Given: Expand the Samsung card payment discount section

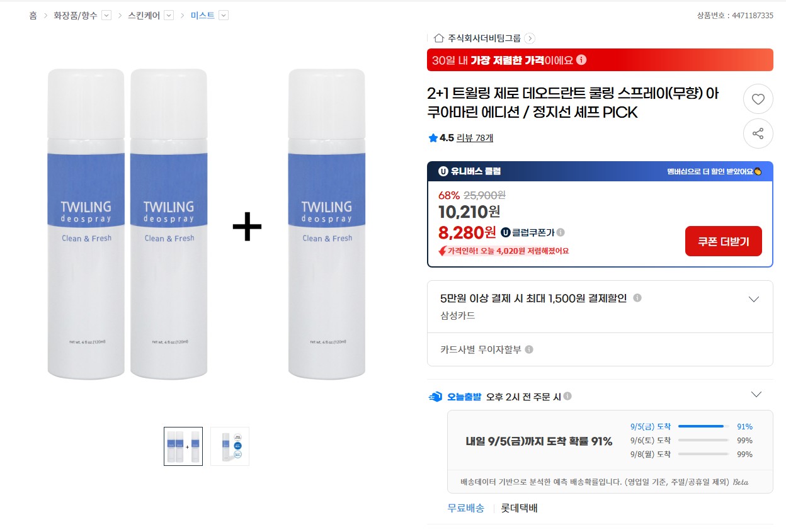Looking at the screenshot, I should click(x=753, y=299).
